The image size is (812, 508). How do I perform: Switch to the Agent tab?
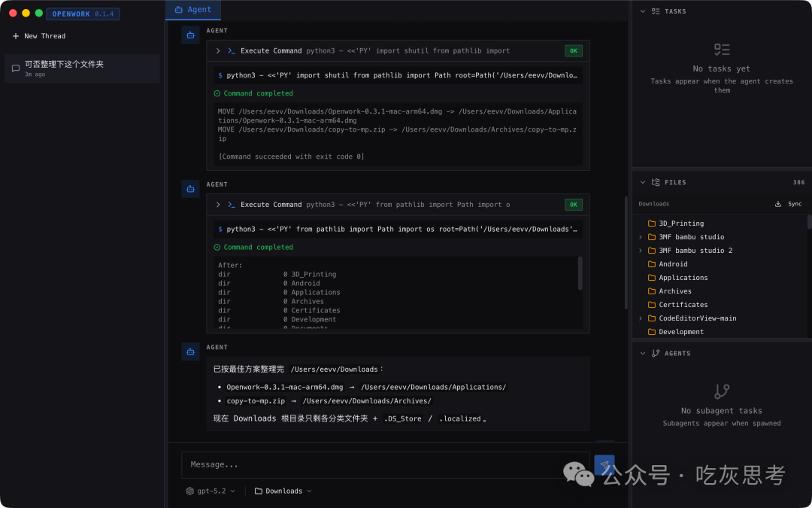click(192, 10)
